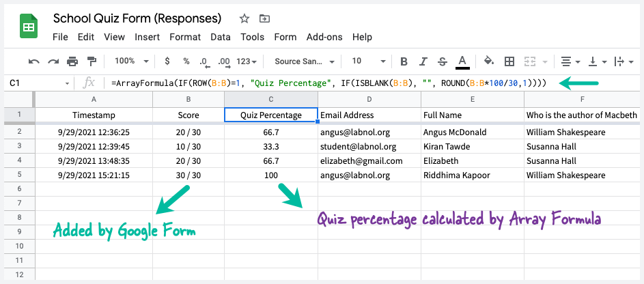
Task: Select column B header
Action: pyautogui.click(x=188, y=99)
